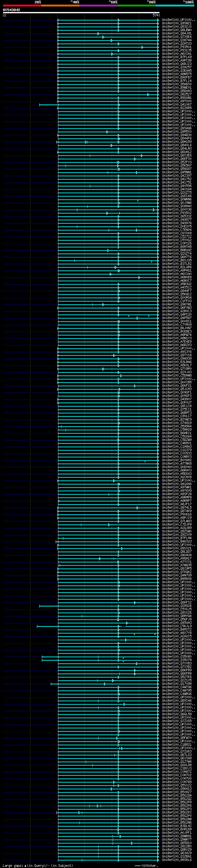Select the UniRef100_C5DHN8 label
The width and height of the screenshot is (197, 868).
point(176,375)
